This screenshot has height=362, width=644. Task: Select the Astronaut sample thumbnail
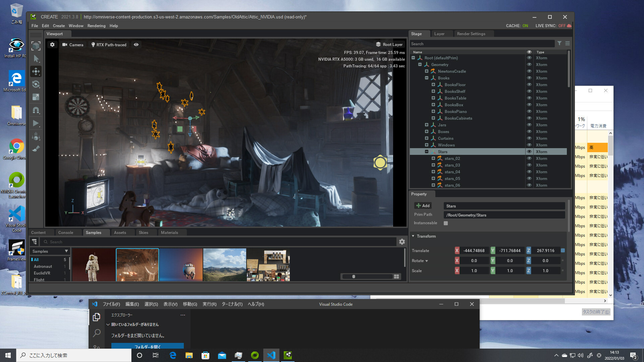coord(94,265)
